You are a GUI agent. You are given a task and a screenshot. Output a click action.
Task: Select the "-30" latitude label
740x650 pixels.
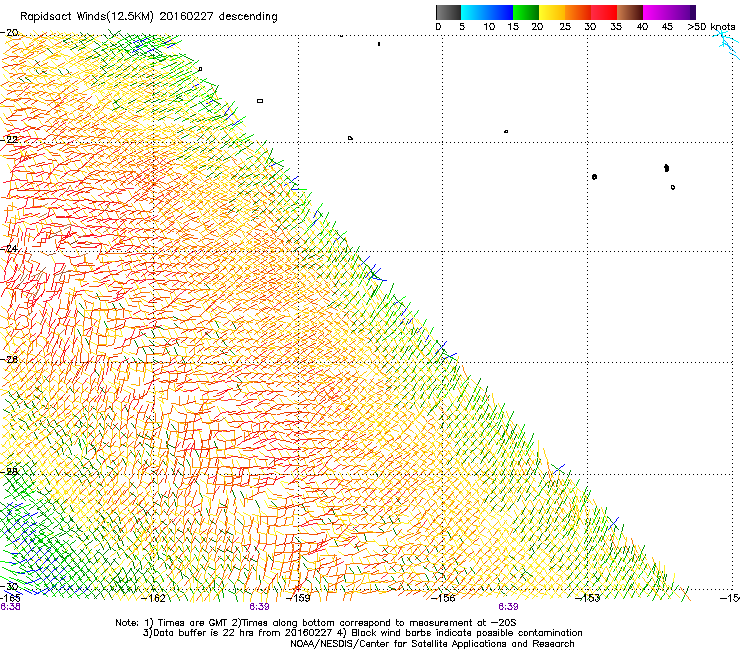point(9,586)
